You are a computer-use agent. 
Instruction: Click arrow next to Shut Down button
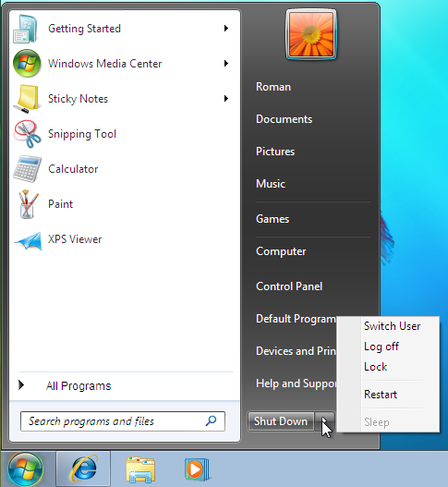point(324,421)
